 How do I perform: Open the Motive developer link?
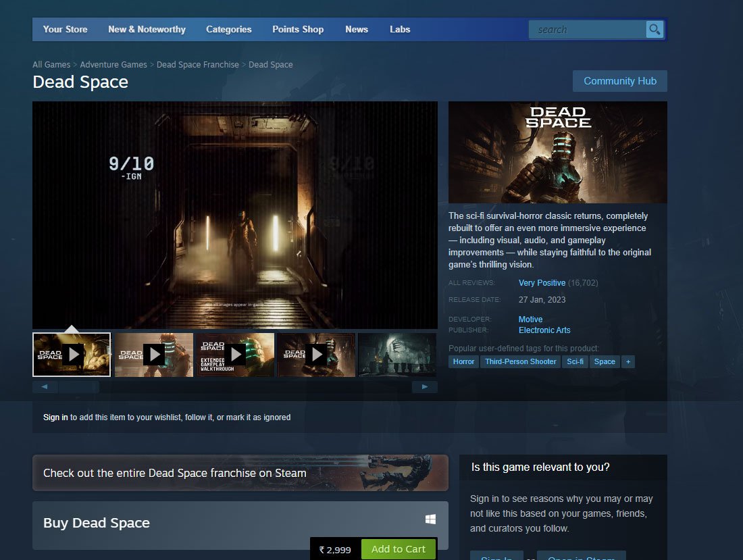point(530,319)
